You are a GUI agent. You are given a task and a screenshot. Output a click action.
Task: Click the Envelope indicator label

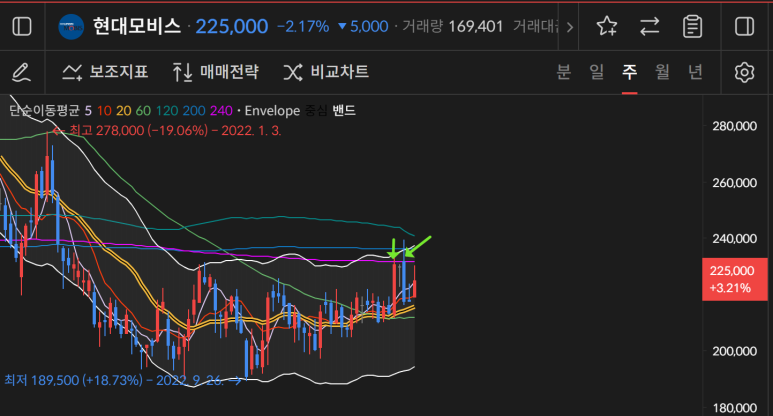click(272, 110)
